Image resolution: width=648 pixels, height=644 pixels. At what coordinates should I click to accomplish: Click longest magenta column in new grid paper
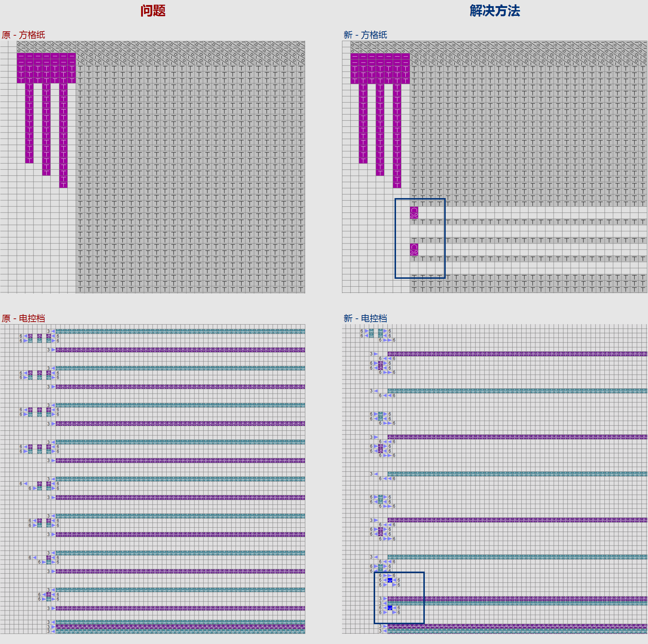397,135
